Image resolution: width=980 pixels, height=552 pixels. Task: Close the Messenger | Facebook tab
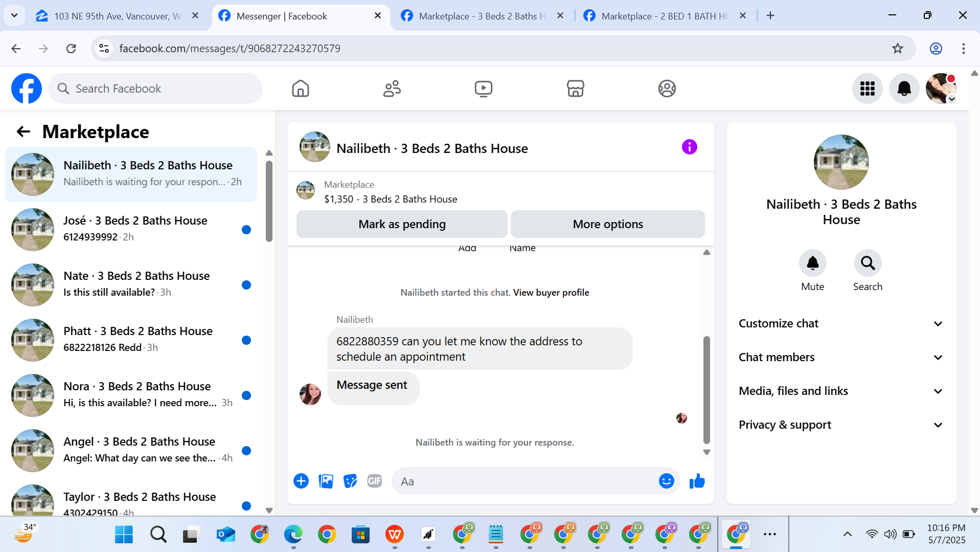[x=378, y=16]
